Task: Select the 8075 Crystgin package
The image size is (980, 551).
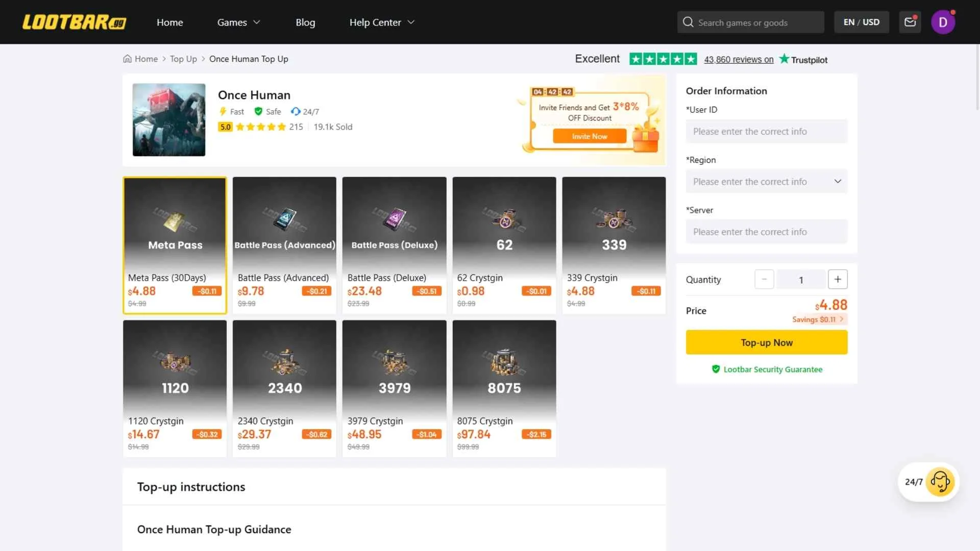Action: (504, 389)
